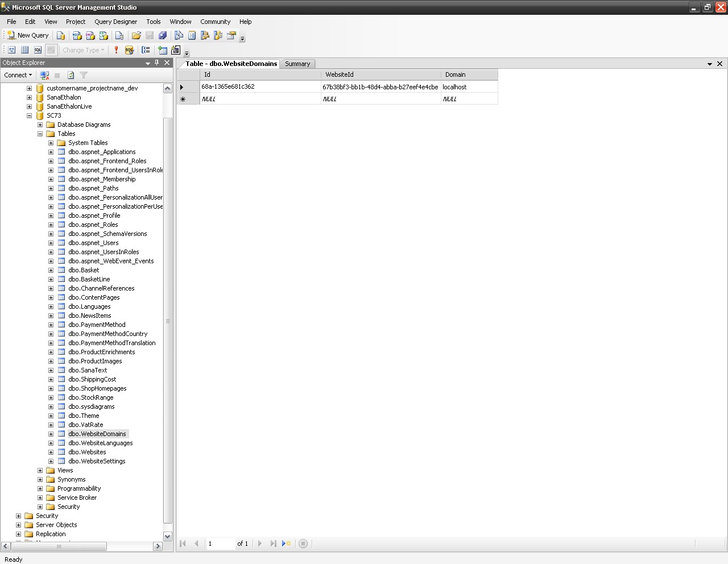The height and width of the screenshot is (564, 728).
Task: Click the Object Explorer horizontal scrollbar right arrow
Action: (158, 546)
